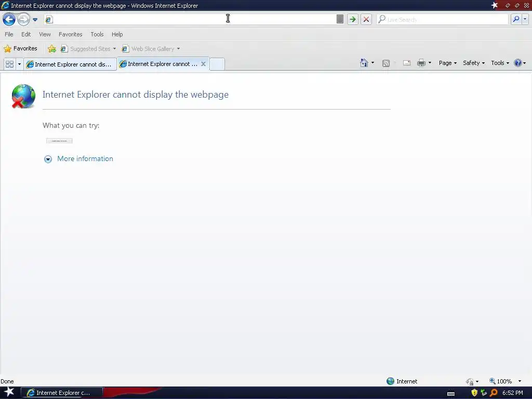
Task: Select Internet Explorer taskbar button
Action: (62, 393)
